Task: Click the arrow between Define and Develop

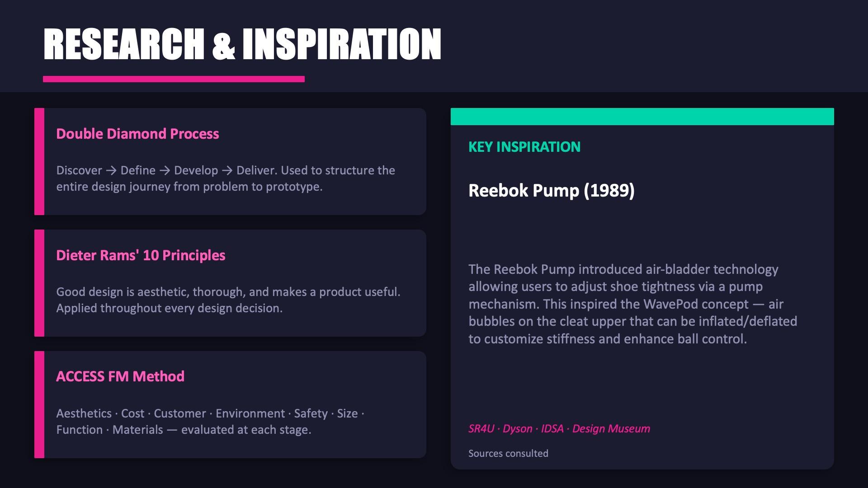Action: pos(165,170)
